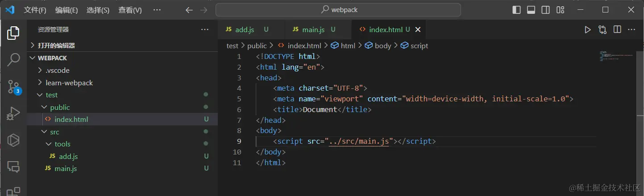Switch to the main.js tab
644x196 pixels.
318,29
